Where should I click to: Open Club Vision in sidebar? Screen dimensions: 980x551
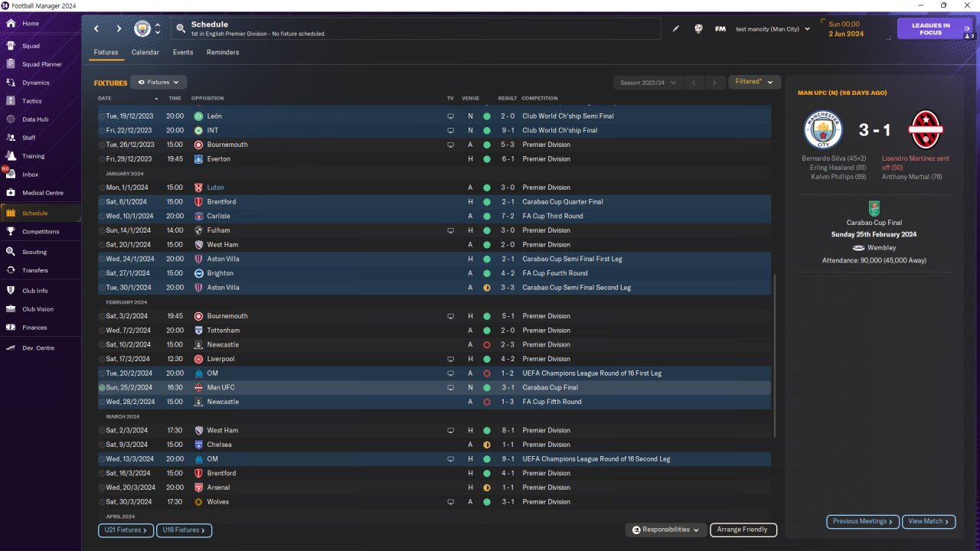(x=38, y=309)
